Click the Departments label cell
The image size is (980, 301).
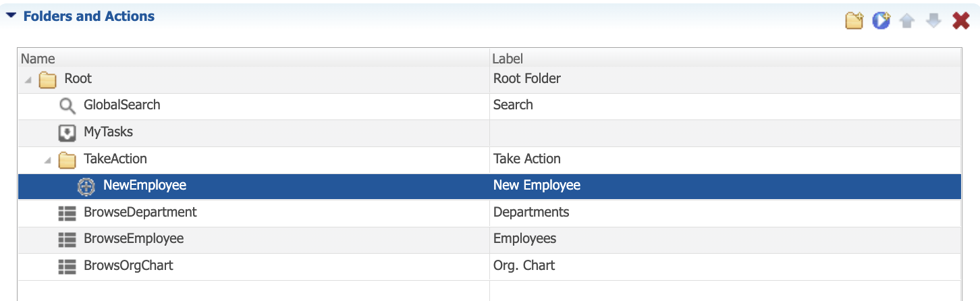[x=726, y=213]
